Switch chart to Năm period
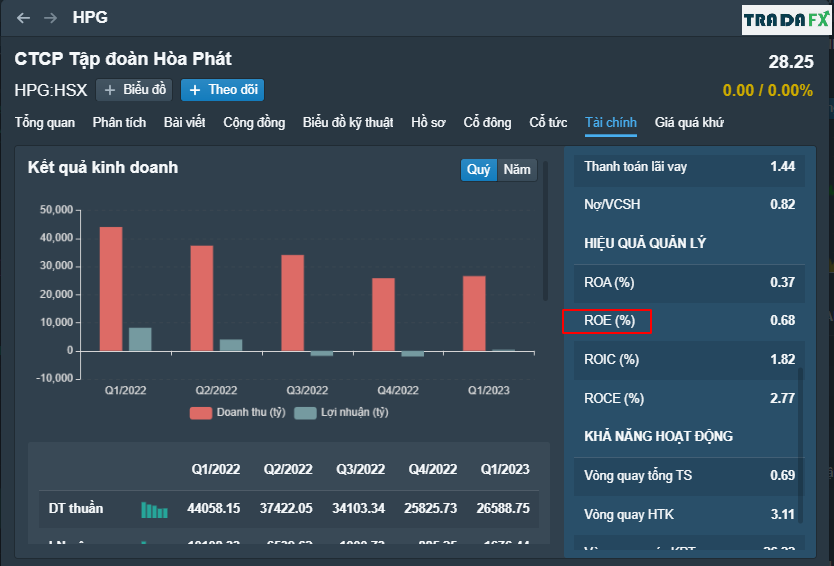 tap(518, 170)
